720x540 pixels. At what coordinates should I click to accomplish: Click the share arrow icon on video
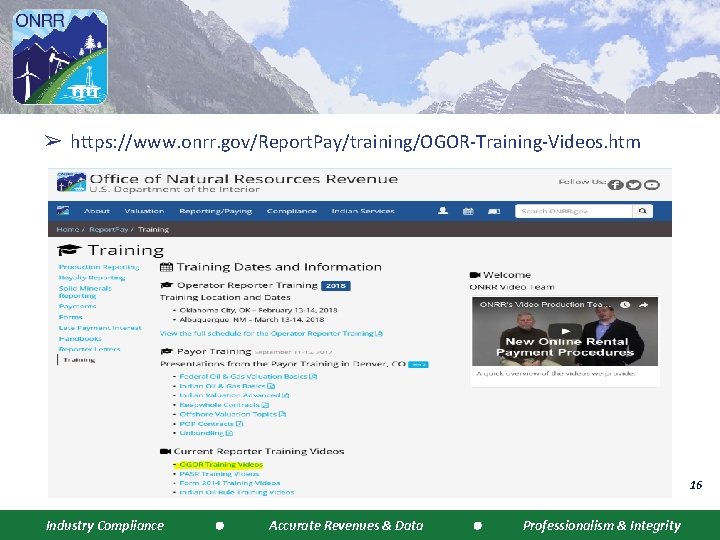[x=643, y=304]
